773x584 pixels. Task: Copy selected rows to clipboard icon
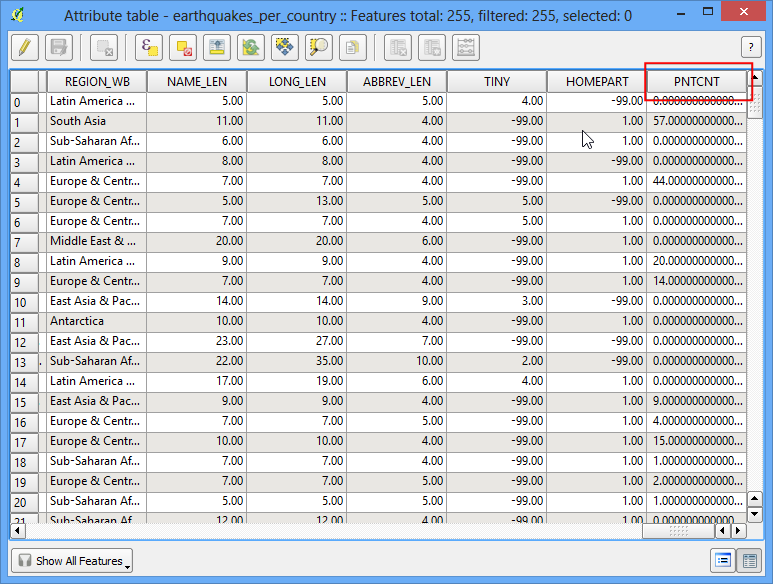coord(353,48)
